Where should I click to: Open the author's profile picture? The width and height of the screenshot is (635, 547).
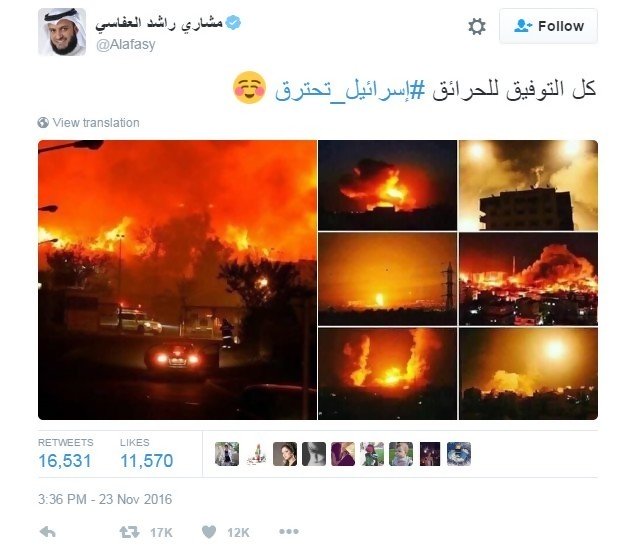pyautogui.click(x=62, y=32)
